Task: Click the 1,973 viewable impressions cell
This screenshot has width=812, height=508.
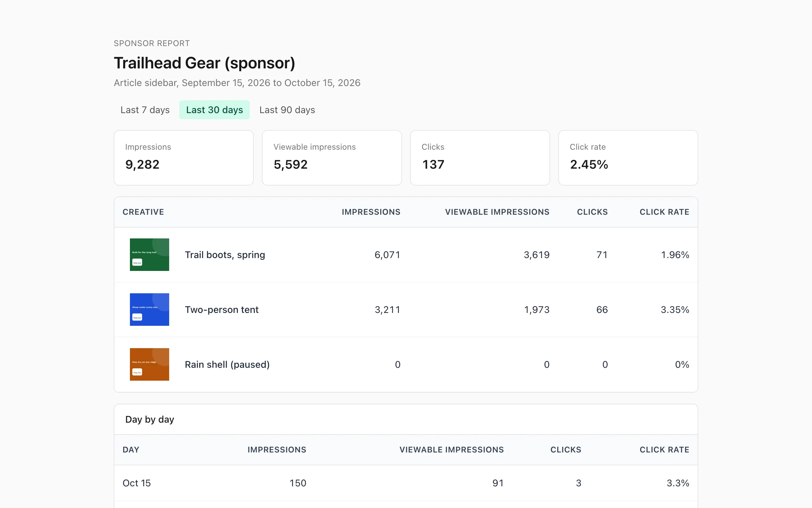Action: tap(537, 310)
